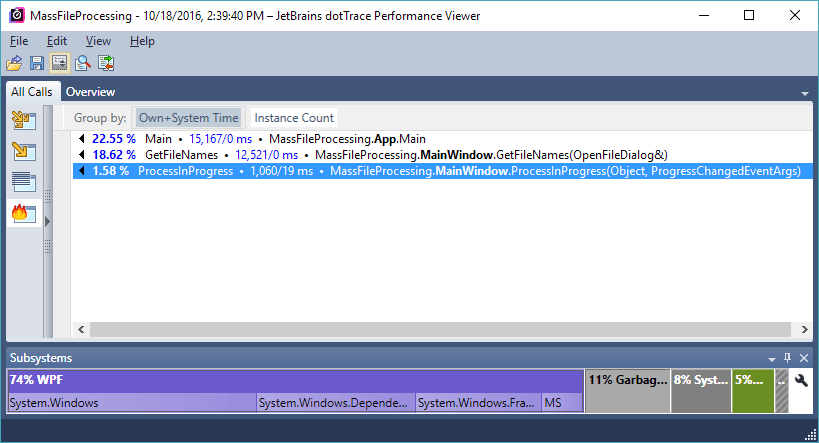This screenshot has width=819, height=443.
Task: Switch to the Overview tab
Action: (90, 92)
